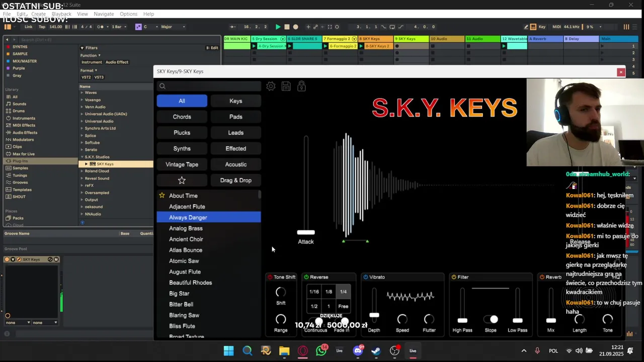Open the root note C dropdown
Viewport: 644px width, 362px height.
click(150, 27)
